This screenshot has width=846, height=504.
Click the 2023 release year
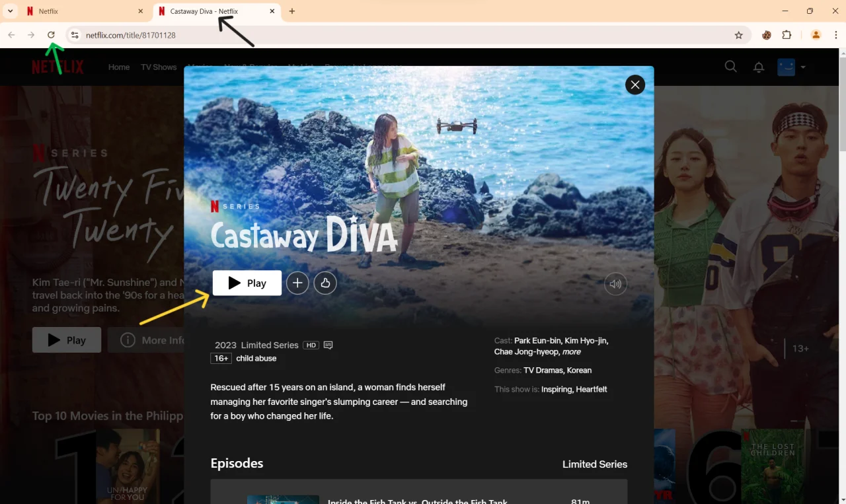point(225,345)
